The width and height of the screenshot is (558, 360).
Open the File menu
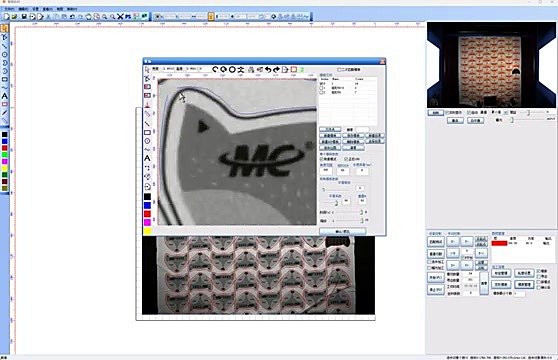pos(9,9)
